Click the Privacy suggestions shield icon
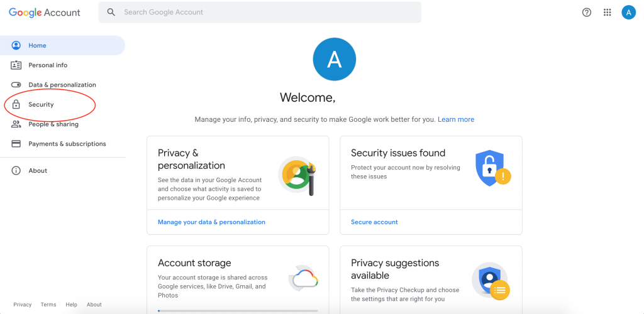 click(490, 281)
